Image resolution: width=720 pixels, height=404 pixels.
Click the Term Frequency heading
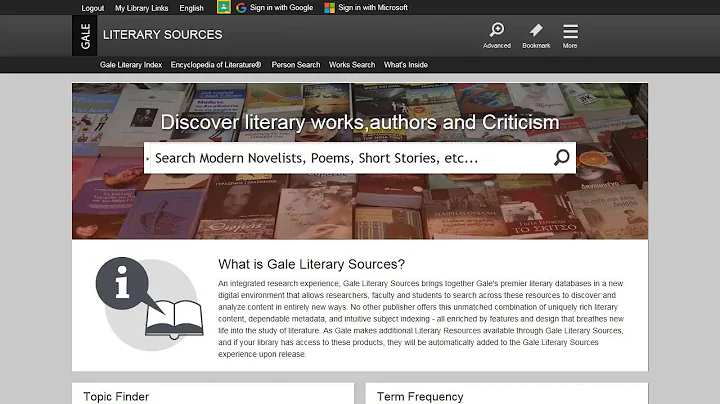420,396
